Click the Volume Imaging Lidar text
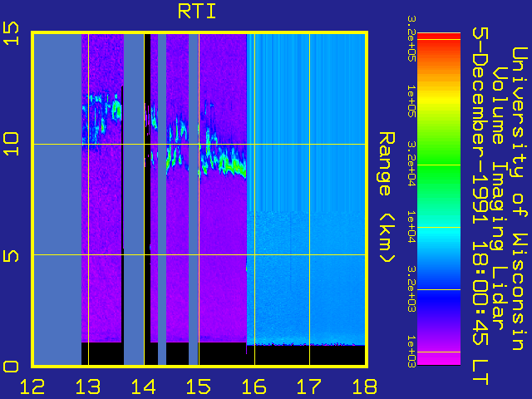 [499, 199]
